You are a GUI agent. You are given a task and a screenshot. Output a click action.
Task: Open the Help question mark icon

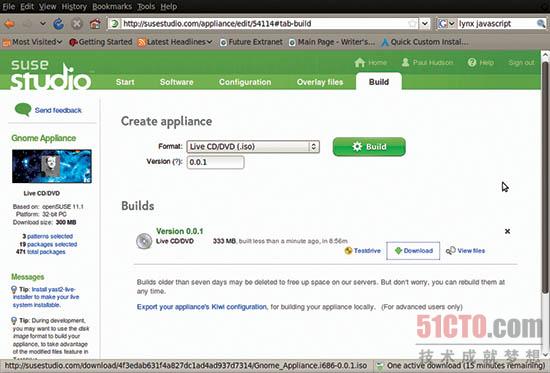click(x=472, y=62)
